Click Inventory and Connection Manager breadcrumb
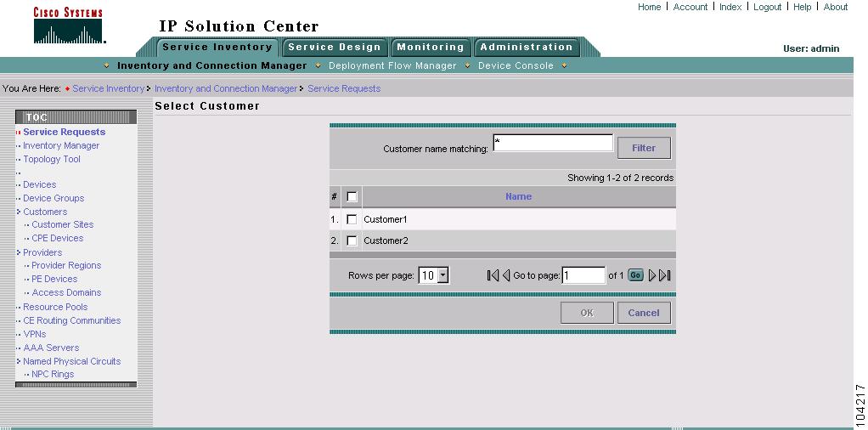 tap(226, 88)
